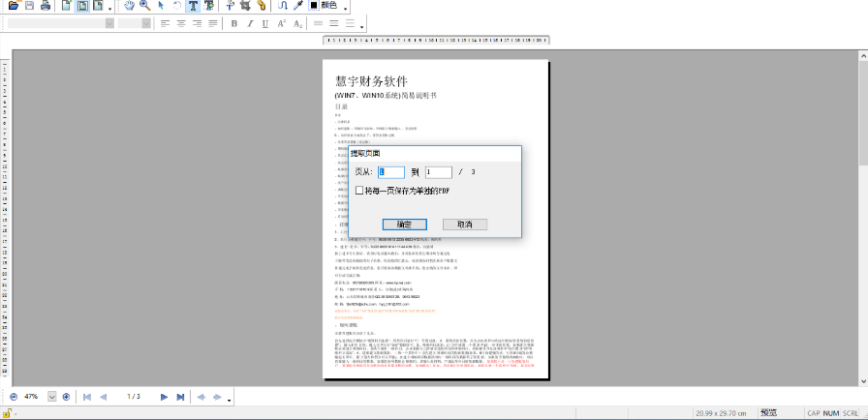Toggle superscript formatting

(x=281, y=23)
